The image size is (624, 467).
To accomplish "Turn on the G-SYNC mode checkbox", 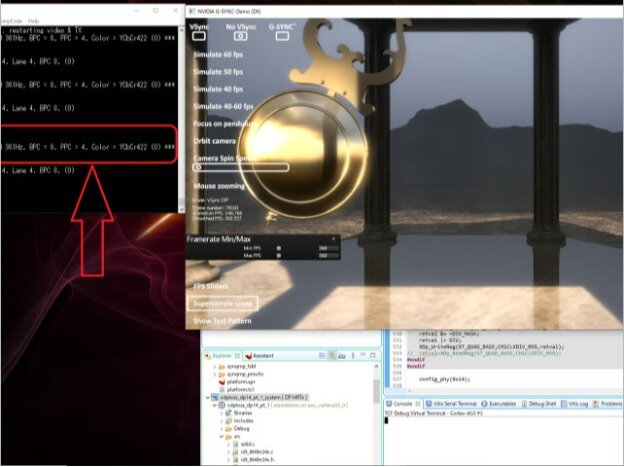I will (x=281, y=35).
